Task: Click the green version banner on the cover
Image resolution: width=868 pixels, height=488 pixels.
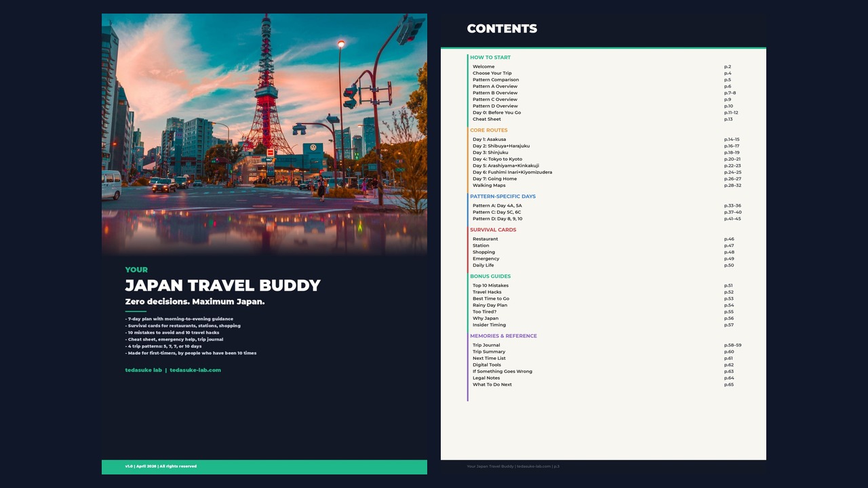Action: [264, 466]
